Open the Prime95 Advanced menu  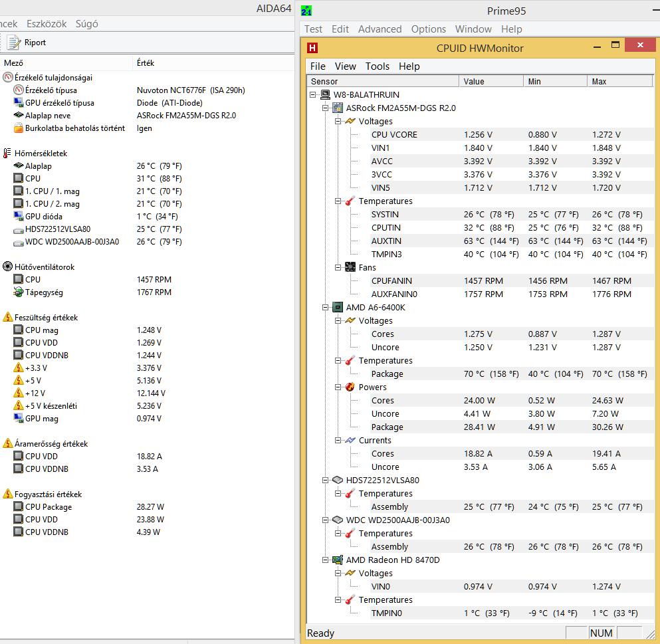click(x=380, y=29)
